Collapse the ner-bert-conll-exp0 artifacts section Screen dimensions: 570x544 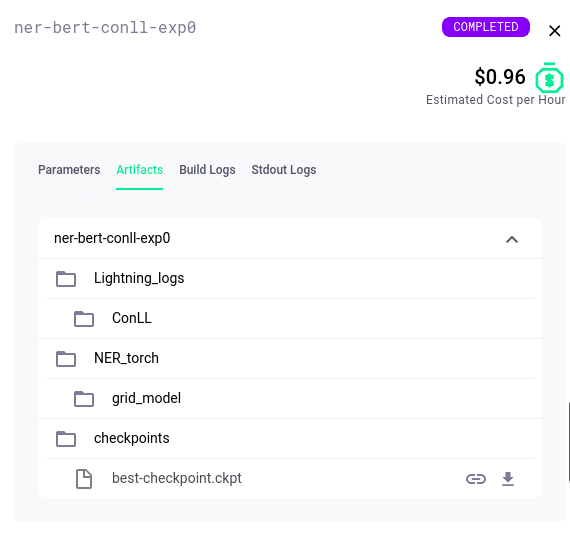512,239
